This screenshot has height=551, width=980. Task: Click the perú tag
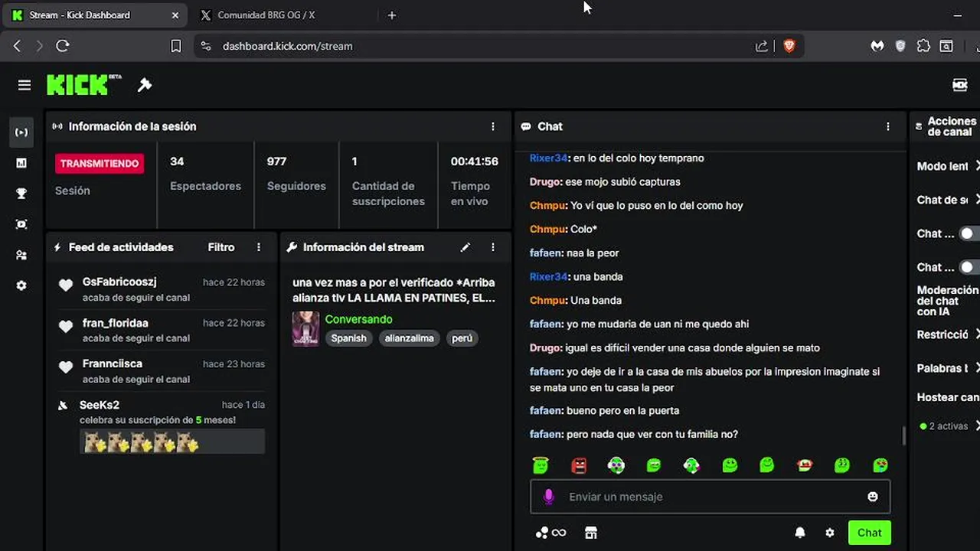462,338
